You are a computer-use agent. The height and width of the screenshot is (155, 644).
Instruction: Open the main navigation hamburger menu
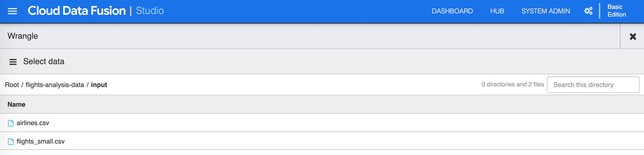coord(12,11)
